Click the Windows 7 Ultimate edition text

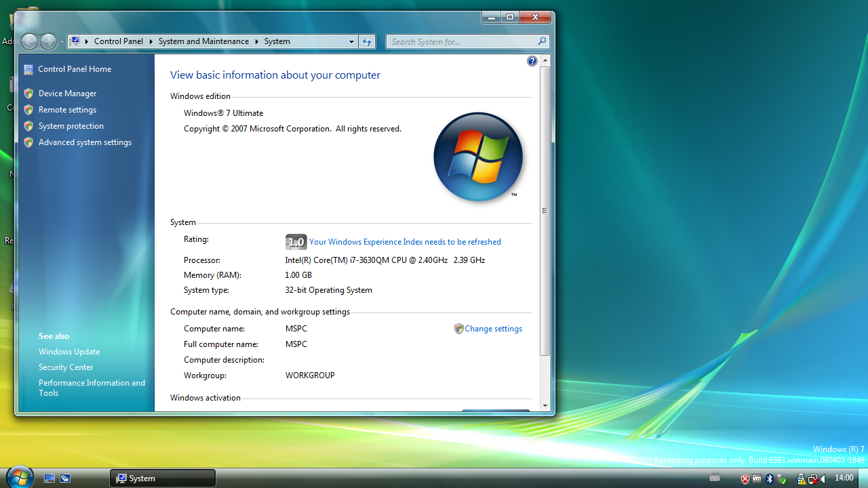(x=224, y=113)
